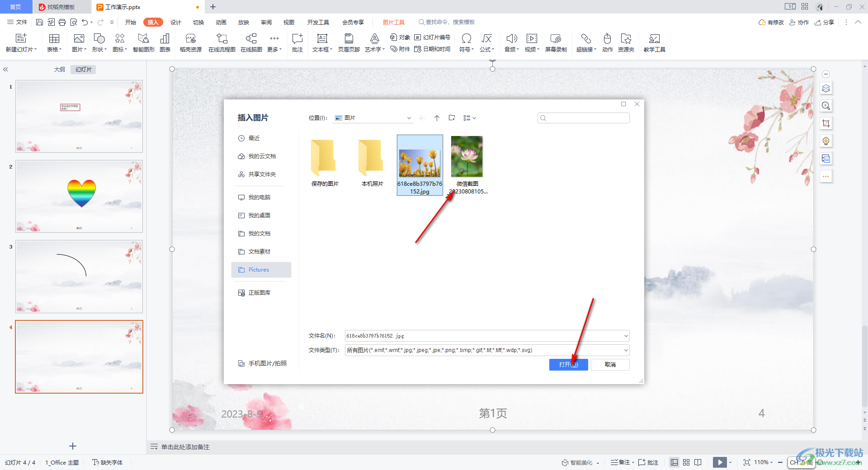Open the Resource Folder (资源夹) icon
The height and width of the screenshot is (470, 868).
pyautogui.click(x=626, y=38)
